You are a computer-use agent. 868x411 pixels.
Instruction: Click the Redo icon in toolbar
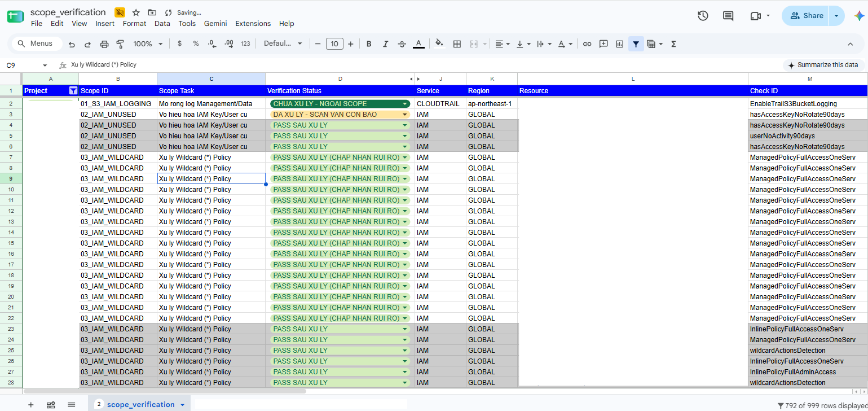coord(87,44)
